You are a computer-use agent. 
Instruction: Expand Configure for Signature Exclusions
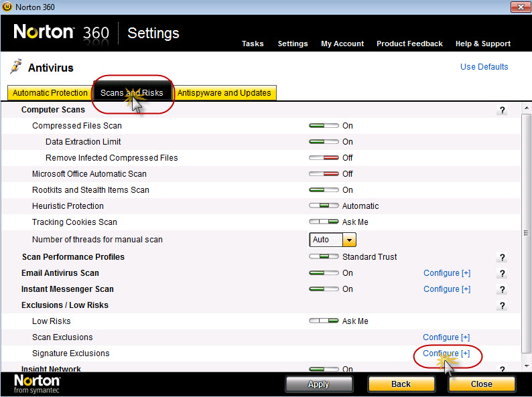pyautogui.click(x=446, y=353)
